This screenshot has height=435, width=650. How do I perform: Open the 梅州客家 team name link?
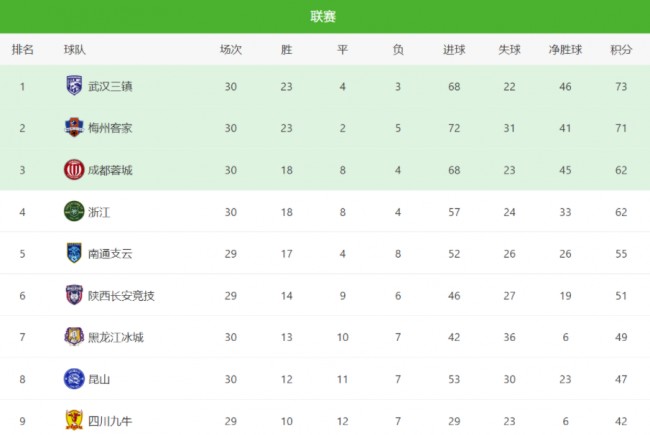coord(110,128)
